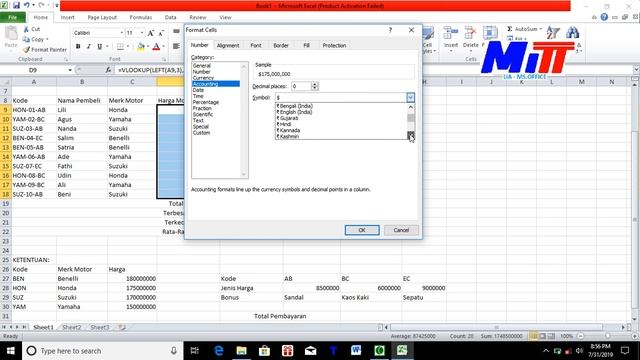Select the Date category in list
Screen dimensions: 640x360
(x=198, y=90)
